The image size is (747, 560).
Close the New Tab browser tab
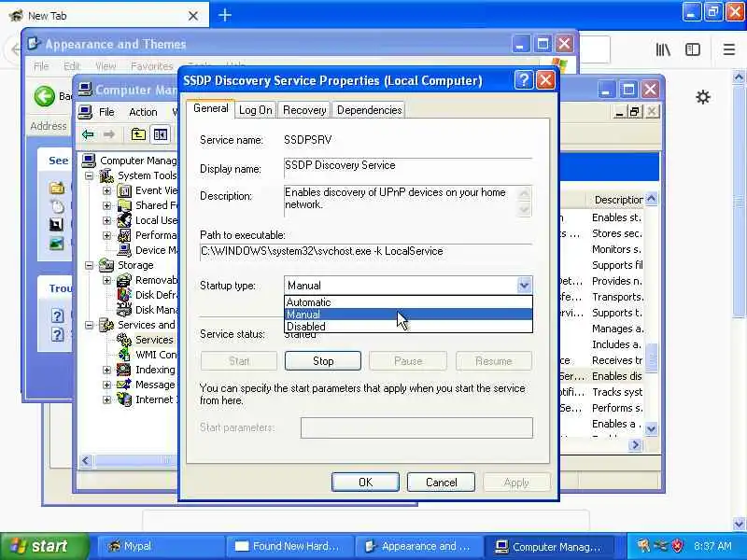(193, 16)
